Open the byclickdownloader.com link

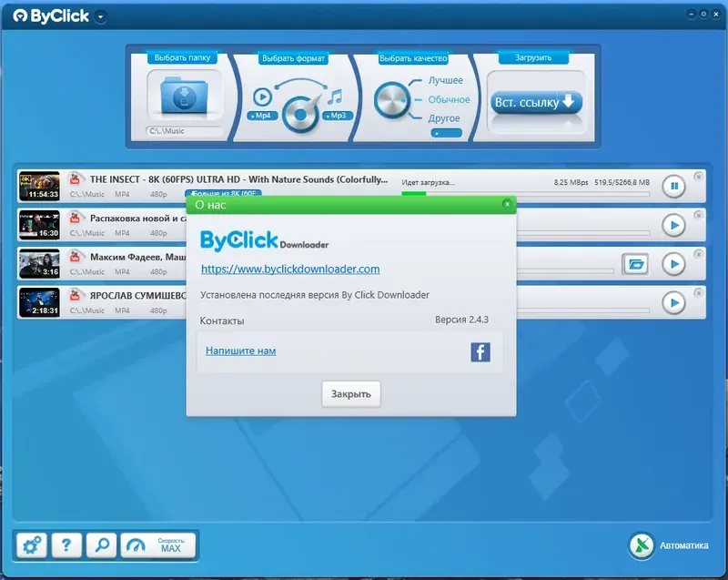pyautogui.click(x=290, y=270)
